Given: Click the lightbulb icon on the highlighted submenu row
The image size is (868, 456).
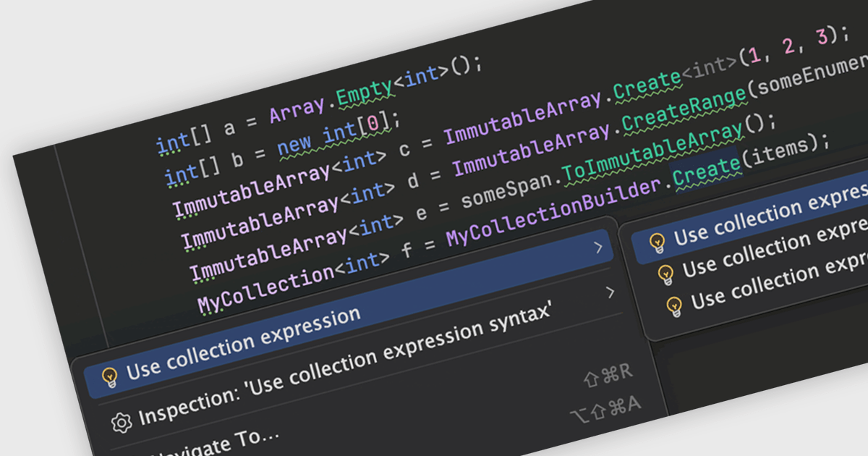Looking at the screenshot, I should pos(657,242).
